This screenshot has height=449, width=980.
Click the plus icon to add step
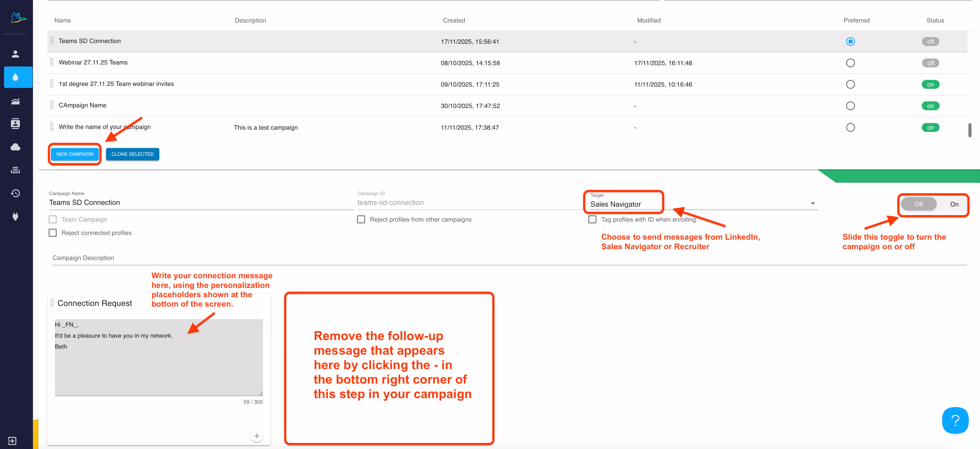tap(257, 436)
